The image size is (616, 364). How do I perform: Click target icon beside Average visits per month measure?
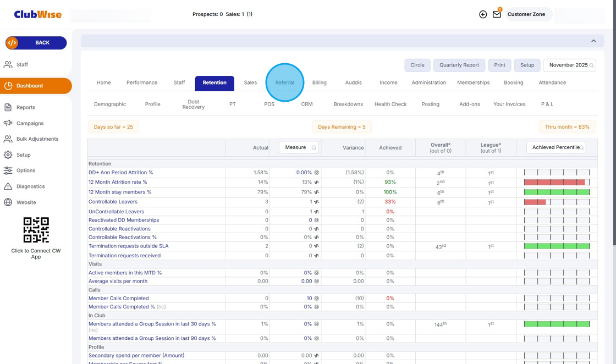[x=317, y=281]
